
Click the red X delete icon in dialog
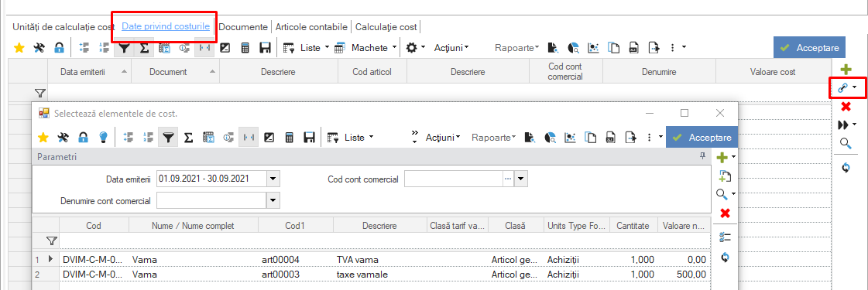coord(725,213)
